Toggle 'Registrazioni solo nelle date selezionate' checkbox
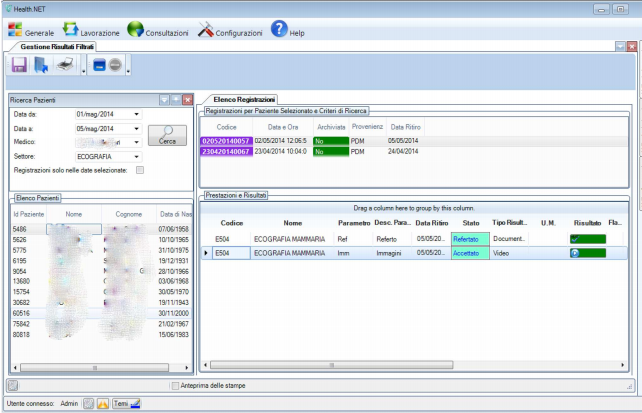This screenshot has height=413, width=642. tap(140, 171)
